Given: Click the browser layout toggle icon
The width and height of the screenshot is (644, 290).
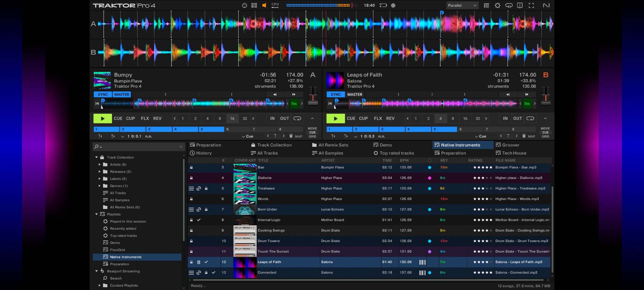Looking at the screenshot, I should (486, 5).
